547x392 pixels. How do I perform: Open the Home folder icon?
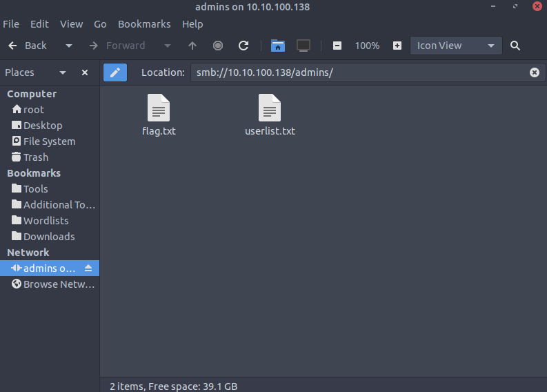tap(277, 46)
